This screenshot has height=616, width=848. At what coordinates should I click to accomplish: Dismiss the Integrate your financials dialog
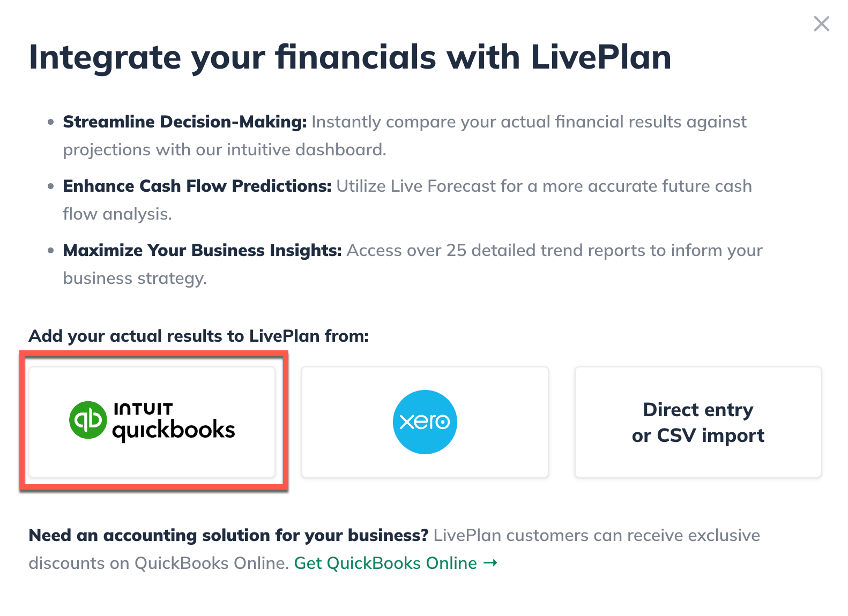tap(821, 24)
